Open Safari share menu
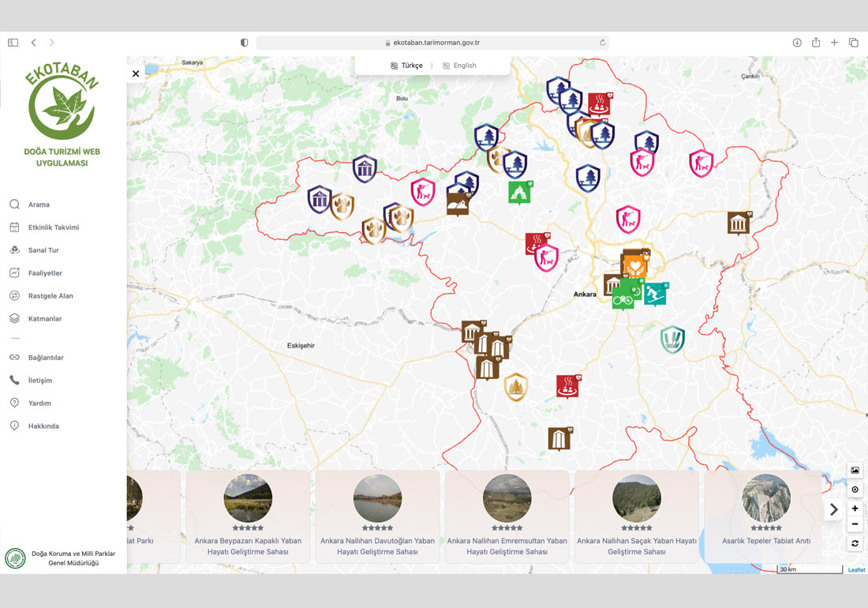The width and height of the screenshot is (868, 608). pyautogui.click(x=816, y=42)
